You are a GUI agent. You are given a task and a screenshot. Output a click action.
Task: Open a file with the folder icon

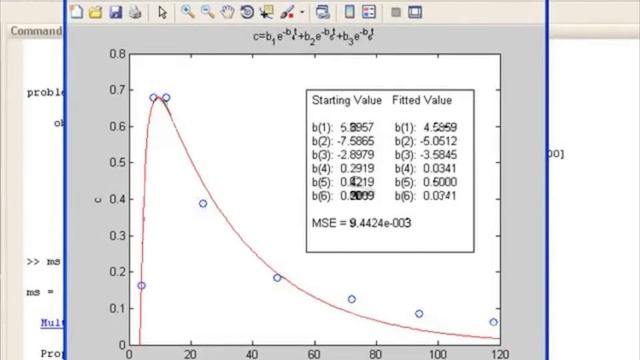[x=96, y=12]
